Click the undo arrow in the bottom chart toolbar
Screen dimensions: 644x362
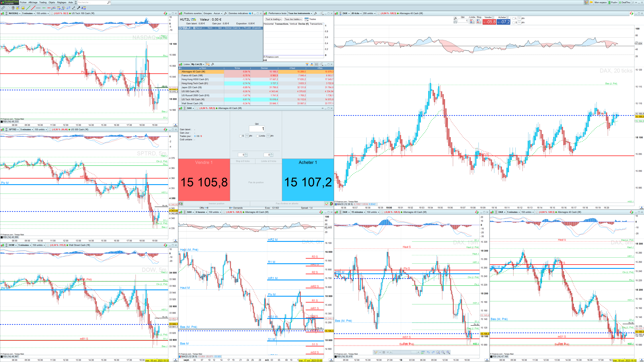pos(428,352)
